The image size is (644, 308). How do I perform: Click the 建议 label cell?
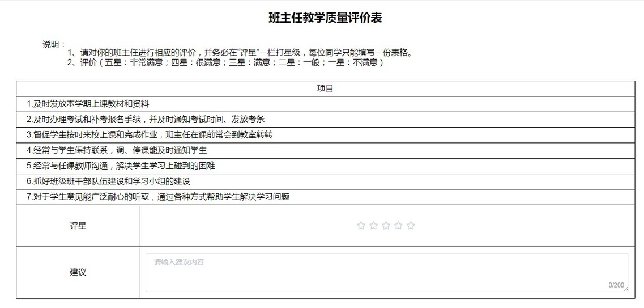pyautogui.click(x=78, y=272)
